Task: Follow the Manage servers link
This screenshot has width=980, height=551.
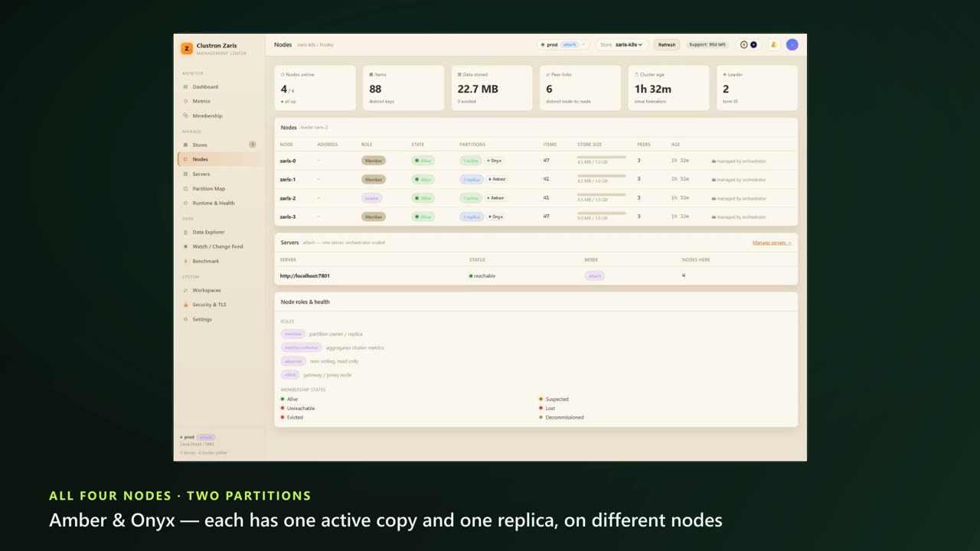Action: click(772, 243)
